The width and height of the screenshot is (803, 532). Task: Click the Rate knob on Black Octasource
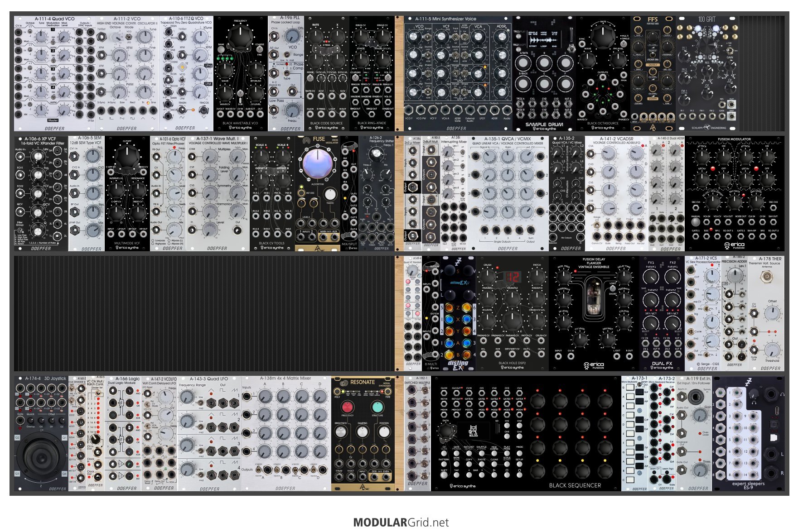pyautogui.click(x=603, y=36)
